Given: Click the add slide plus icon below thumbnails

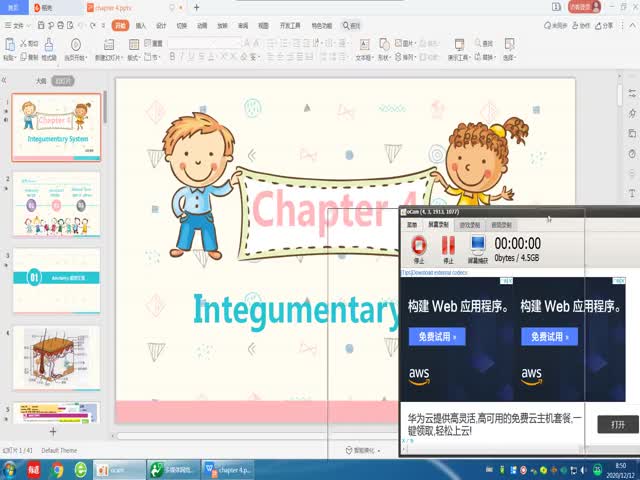Looking at the screenshot, I should [x=53, y=430].
